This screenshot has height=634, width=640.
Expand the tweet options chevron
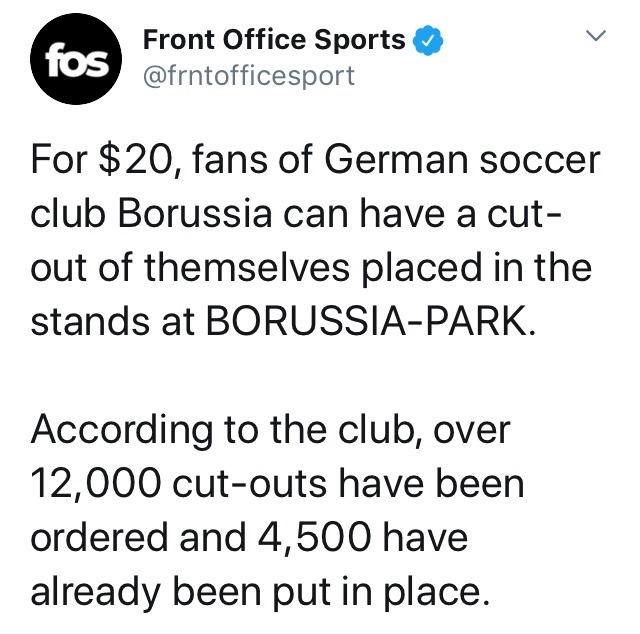(x=596, y=38)
